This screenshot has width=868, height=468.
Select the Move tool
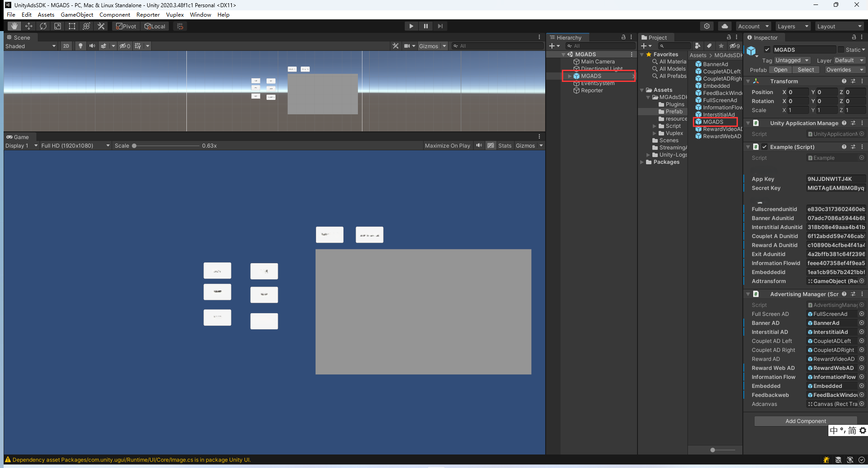tap(29, 26)
